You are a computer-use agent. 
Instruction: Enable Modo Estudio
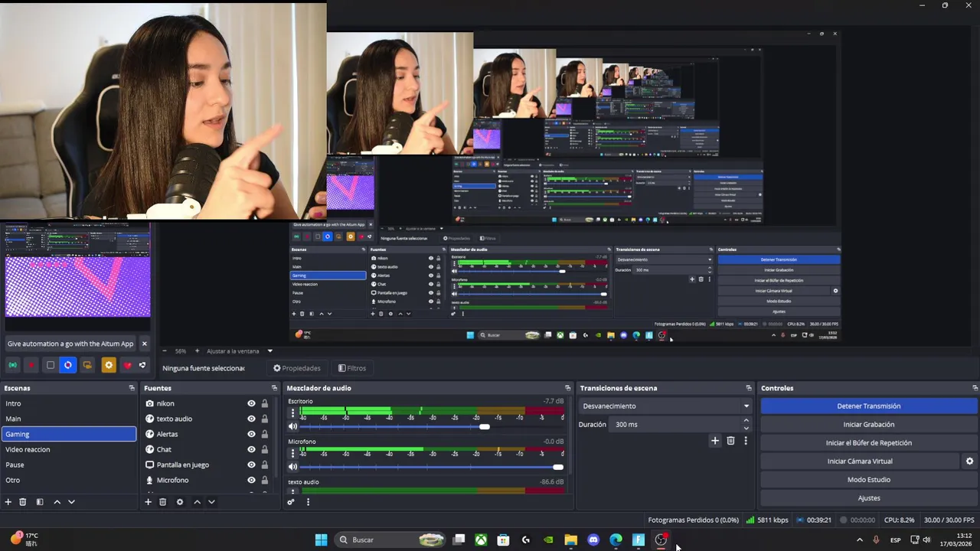pos(868,480)
